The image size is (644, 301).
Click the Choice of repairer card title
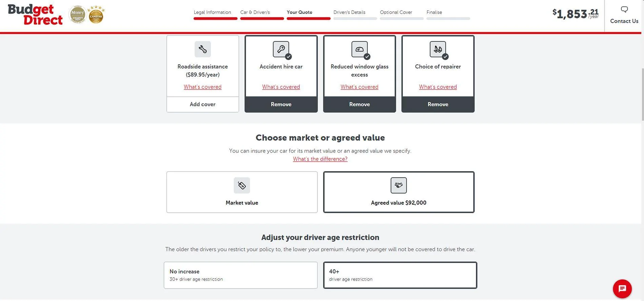pyautogui.click(x=438, y=66)
